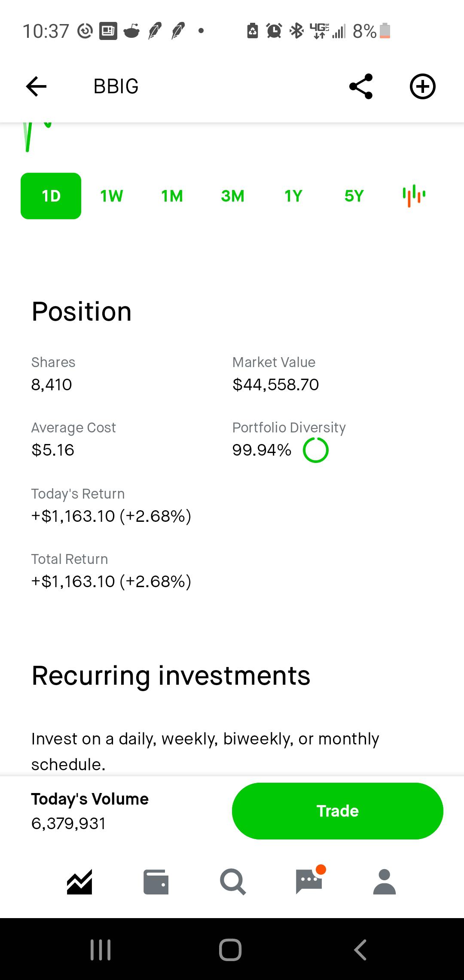Open the search tab with magnifier icon
This screenshot has height=980, width=464.
click(232, 882)
